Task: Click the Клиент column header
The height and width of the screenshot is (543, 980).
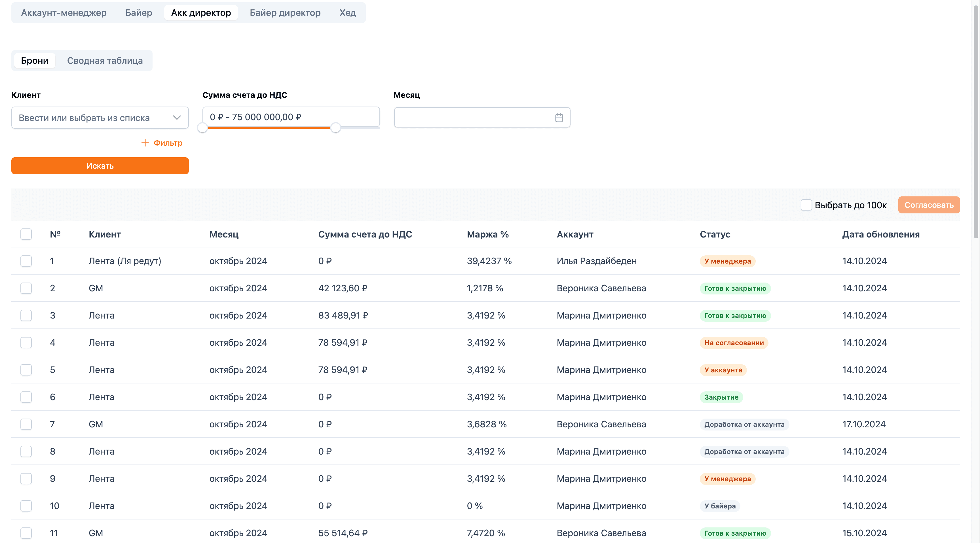Action: point(105,234)
